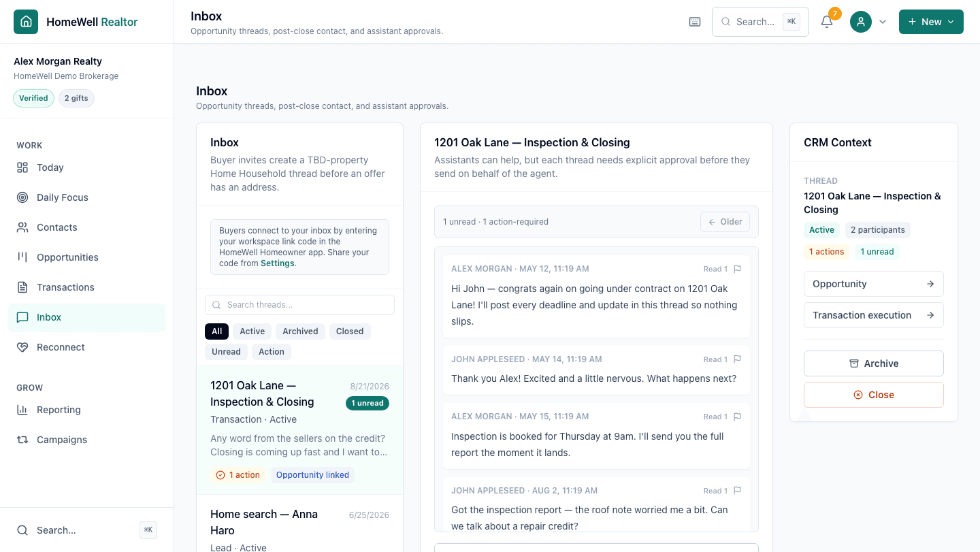Follow the Settings link
The height and width of the screenshot is (552, 980).
coord(278,263)
